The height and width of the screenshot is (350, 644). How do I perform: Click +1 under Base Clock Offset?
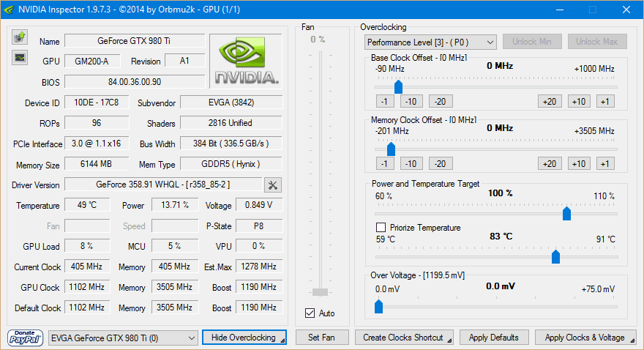pyautogui.click(x=605, y=102)
